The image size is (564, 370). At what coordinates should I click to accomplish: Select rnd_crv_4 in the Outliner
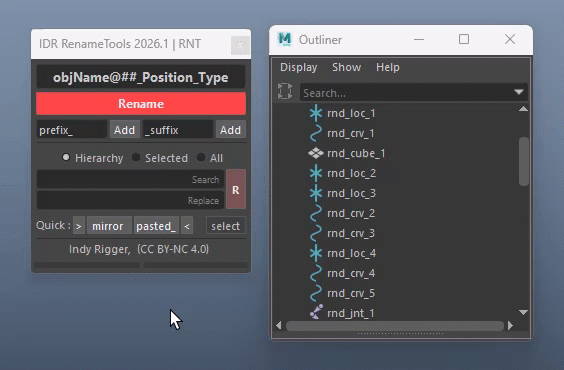coord(351,273)
